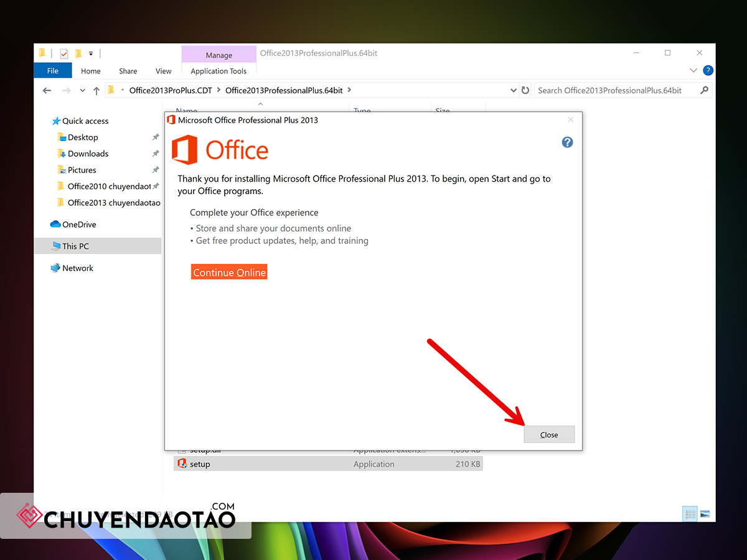Select Quick access in navigation pane

point(85,121)
